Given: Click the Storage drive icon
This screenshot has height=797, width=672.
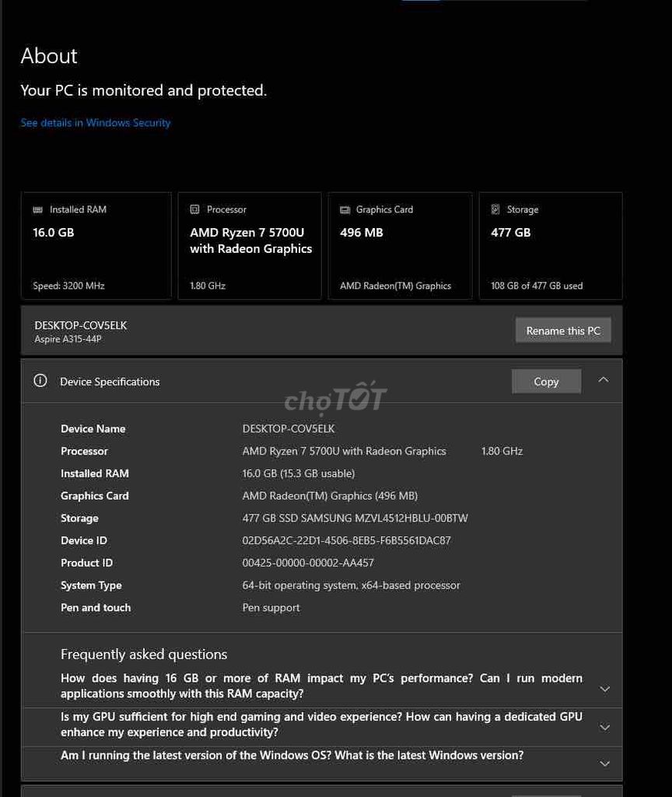Looking at the screenshot, I should 495,209.
